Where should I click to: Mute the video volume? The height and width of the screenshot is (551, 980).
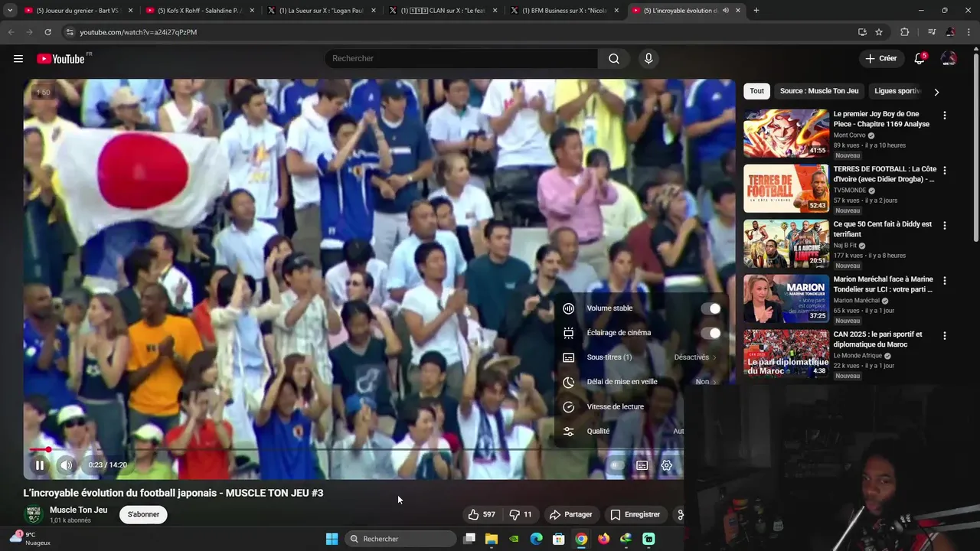(x=67, y=465)
